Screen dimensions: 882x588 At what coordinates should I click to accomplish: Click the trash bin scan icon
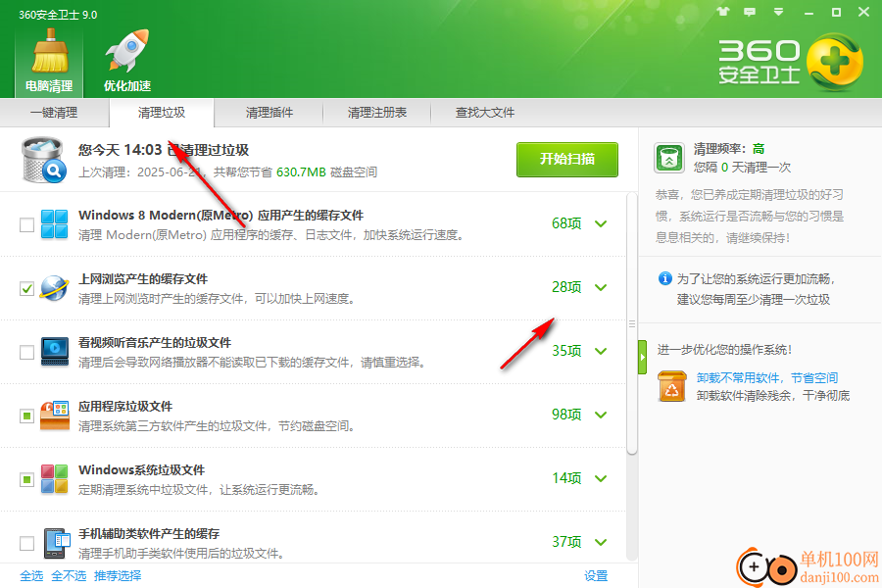point(43,161)
